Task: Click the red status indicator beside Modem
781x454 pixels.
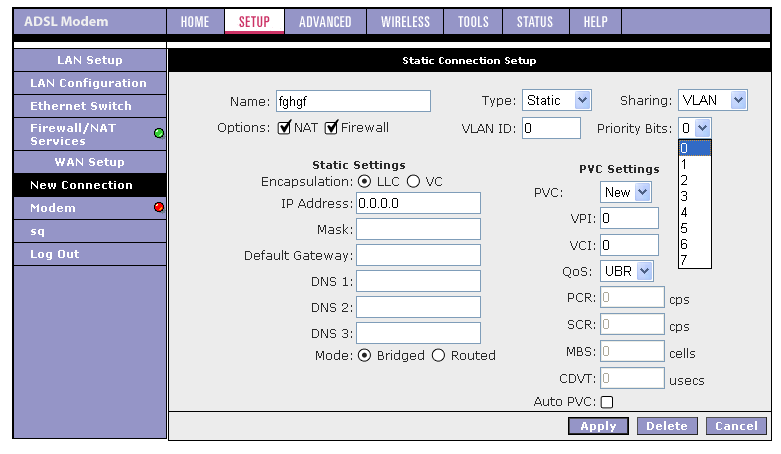Action: (159, 207)
